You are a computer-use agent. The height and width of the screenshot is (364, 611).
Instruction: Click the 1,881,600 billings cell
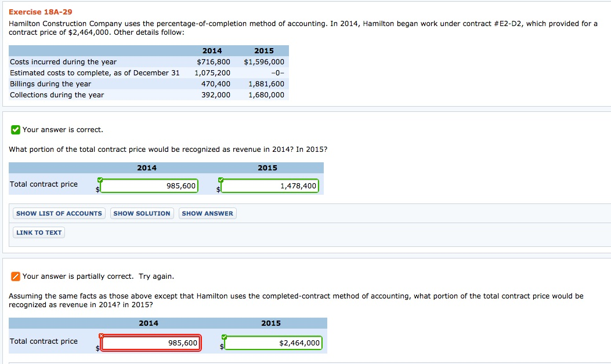[266, 83]
